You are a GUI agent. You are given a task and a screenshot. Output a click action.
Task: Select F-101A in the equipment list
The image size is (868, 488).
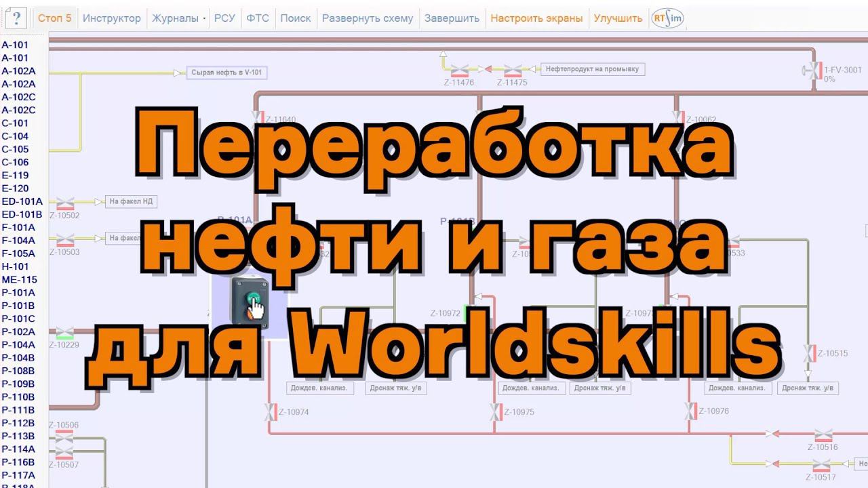18,227
